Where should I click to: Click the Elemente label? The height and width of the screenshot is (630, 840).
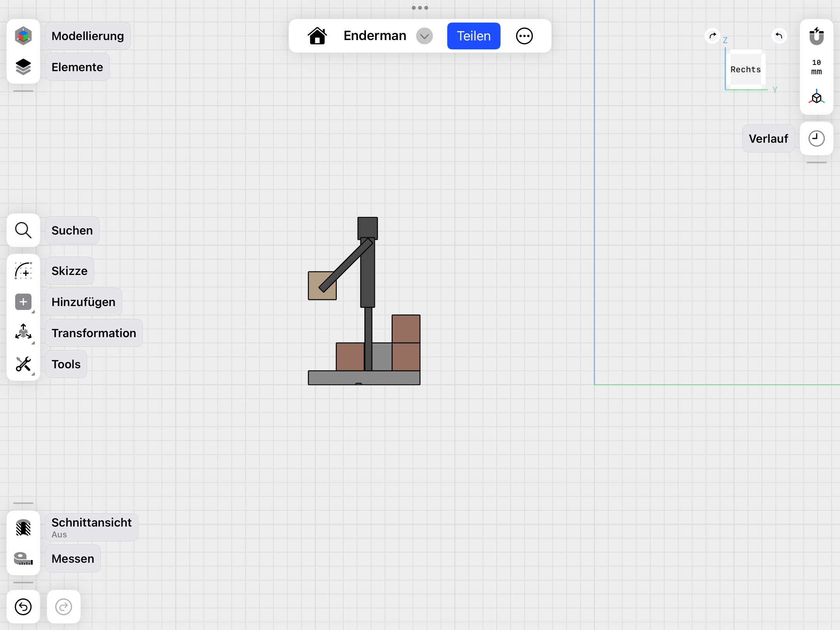(x=77, y=67)
